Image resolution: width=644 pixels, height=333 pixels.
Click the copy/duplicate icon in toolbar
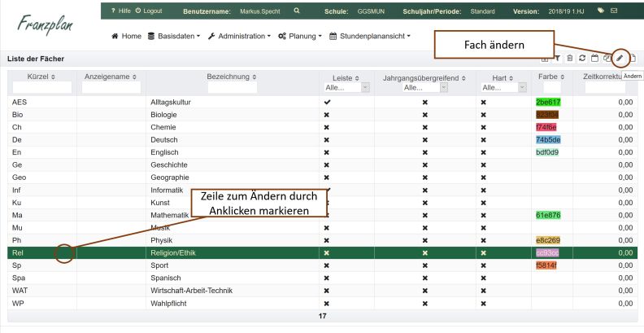[607, 58]
